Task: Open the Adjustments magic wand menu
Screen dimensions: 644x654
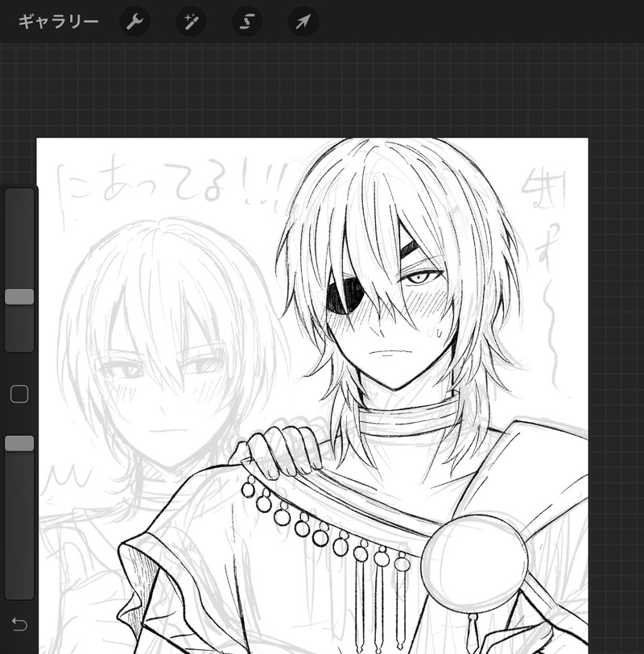Action: [x=191, y=21]
